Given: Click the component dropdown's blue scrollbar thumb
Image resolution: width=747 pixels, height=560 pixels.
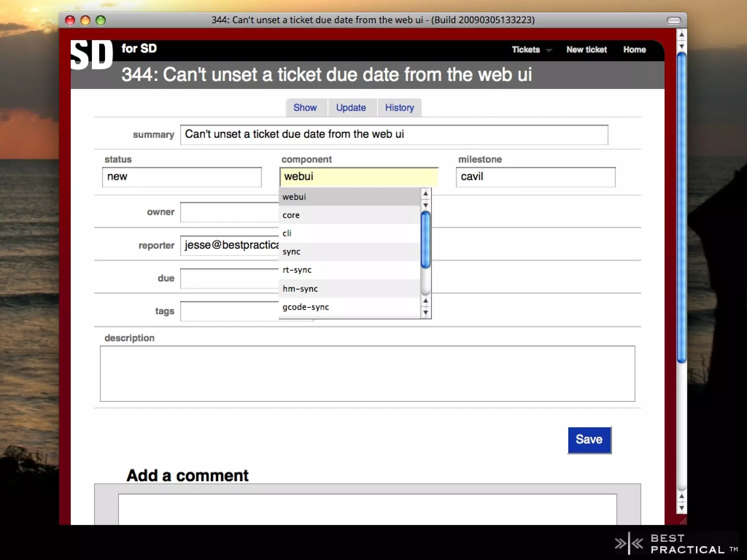Looking at the screenshot, I should pos(426,240).
